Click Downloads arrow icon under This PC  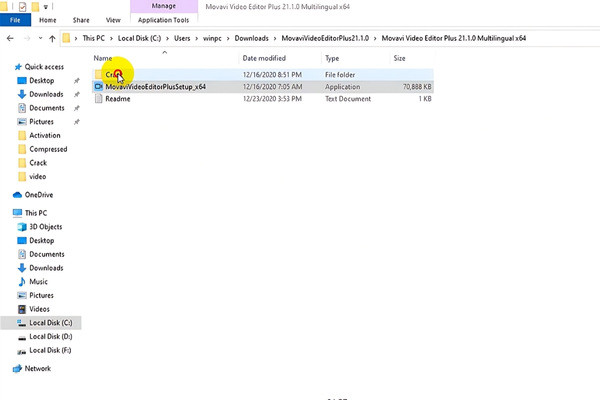point(22,268)
